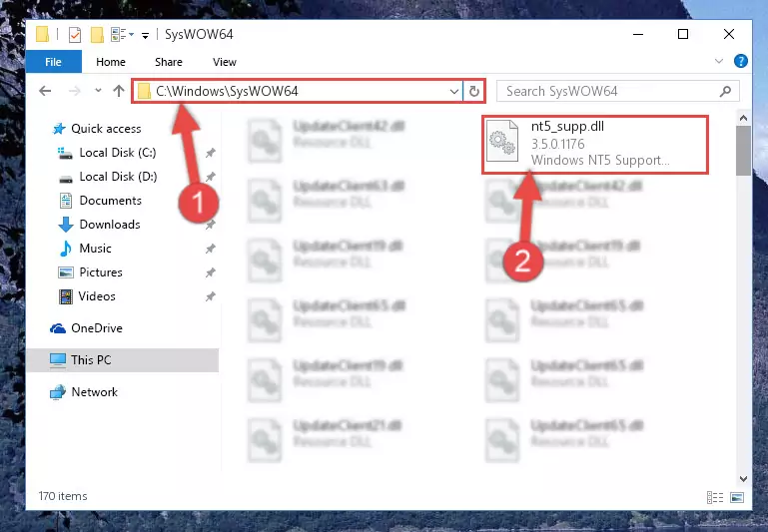This screenshot has width=768, height=532.
Task: Click the Music note icon
Action: coord(66,249)
